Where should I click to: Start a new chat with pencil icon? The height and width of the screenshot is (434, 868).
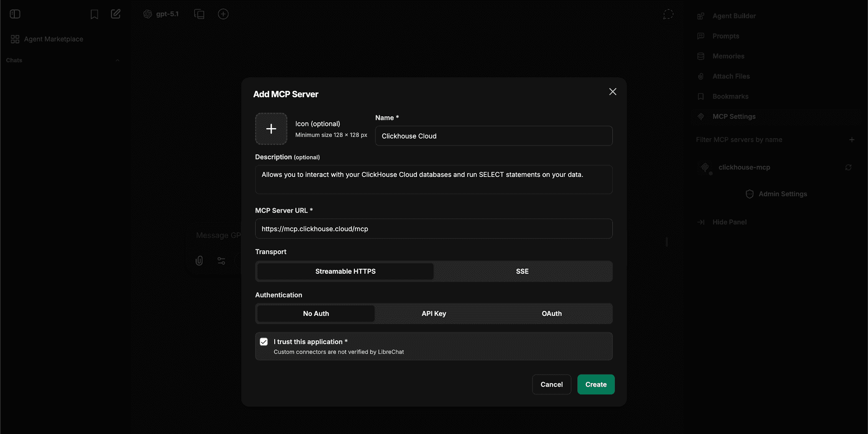click(x=115, y=14)
